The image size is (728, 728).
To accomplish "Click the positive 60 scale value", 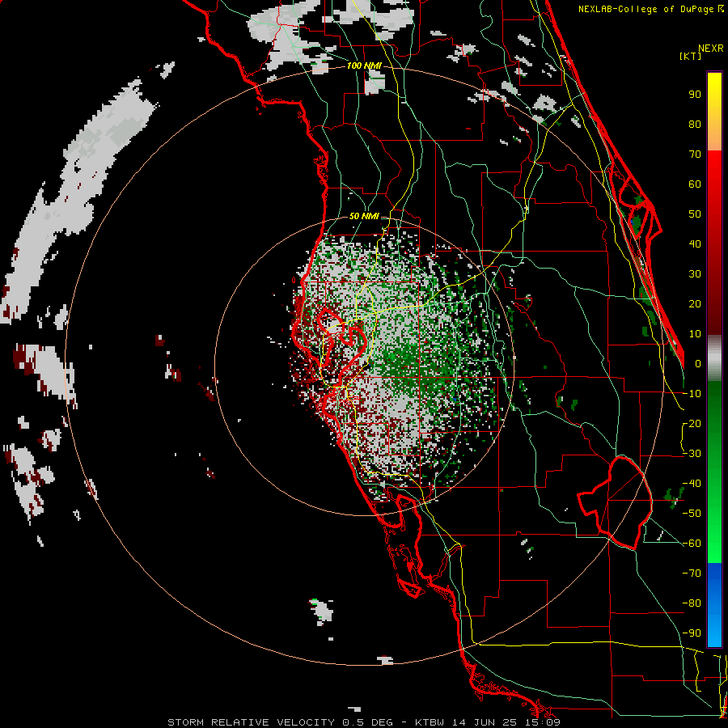I will [x=695, y=184].
